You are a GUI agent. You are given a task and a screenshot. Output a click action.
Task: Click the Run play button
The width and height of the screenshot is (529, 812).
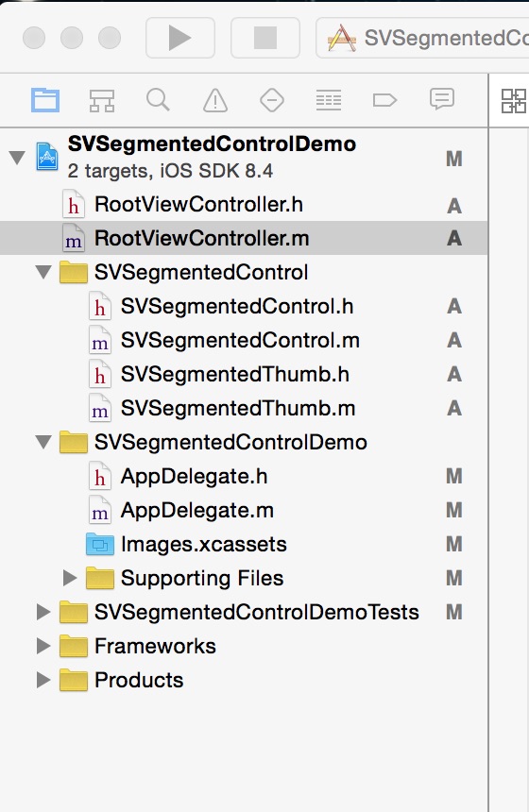coord(180,38)
